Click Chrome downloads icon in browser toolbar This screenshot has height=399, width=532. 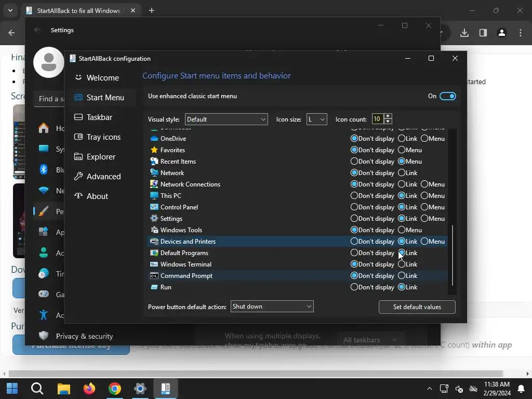pos(464,33)
